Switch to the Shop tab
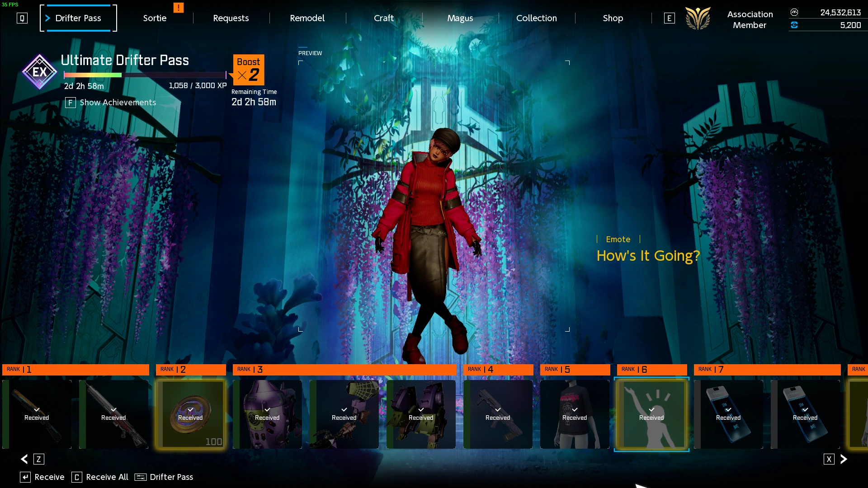 pos(613,19)
